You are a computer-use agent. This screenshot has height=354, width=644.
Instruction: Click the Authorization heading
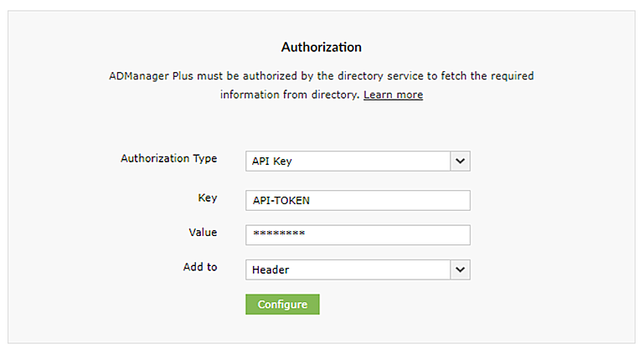[x=322, y=48]
